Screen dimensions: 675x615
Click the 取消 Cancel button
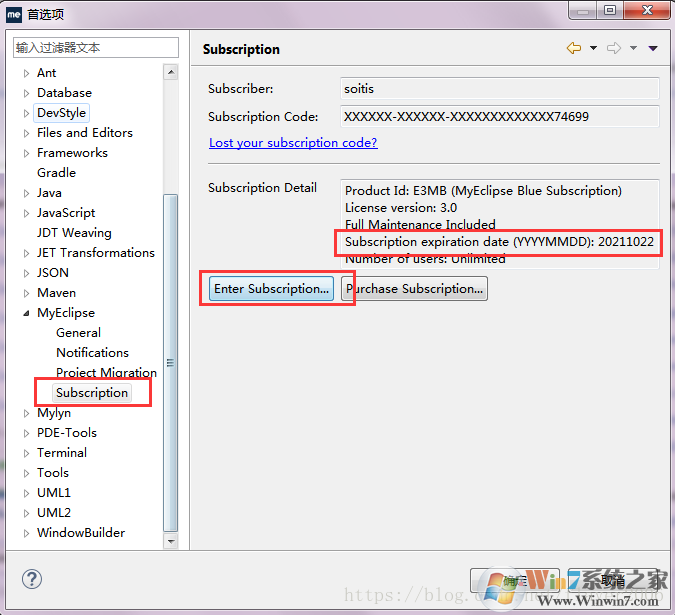(x=612, y=581)
